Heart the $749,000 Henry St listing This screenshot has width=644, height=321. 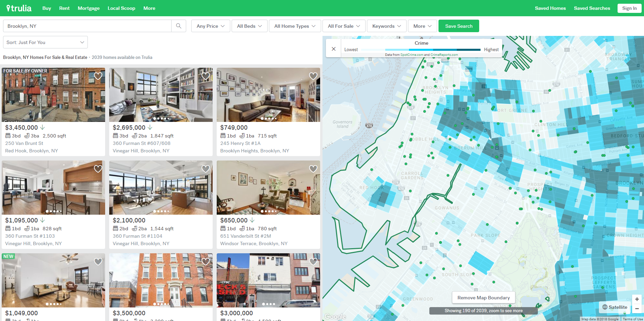pos(313,76)
